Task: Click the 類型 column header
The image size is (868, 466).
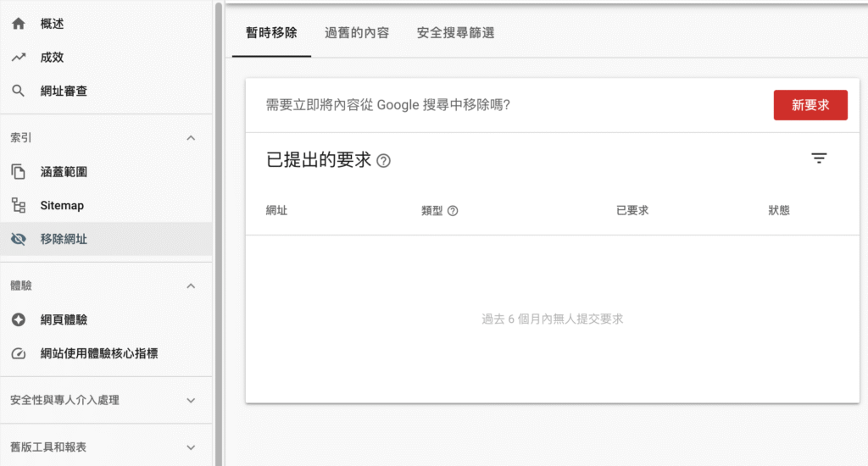Action: tap(431, 210)
